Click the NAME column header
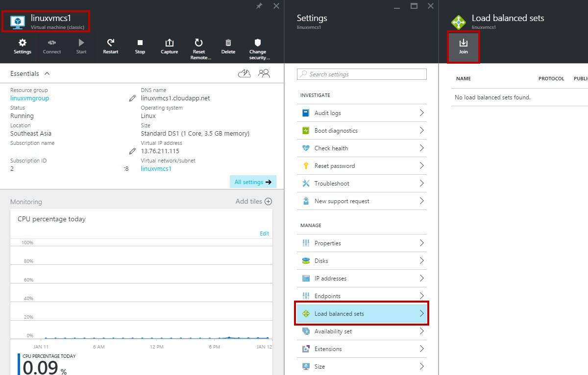The image size is (588, 375). (x=463, y=78)
